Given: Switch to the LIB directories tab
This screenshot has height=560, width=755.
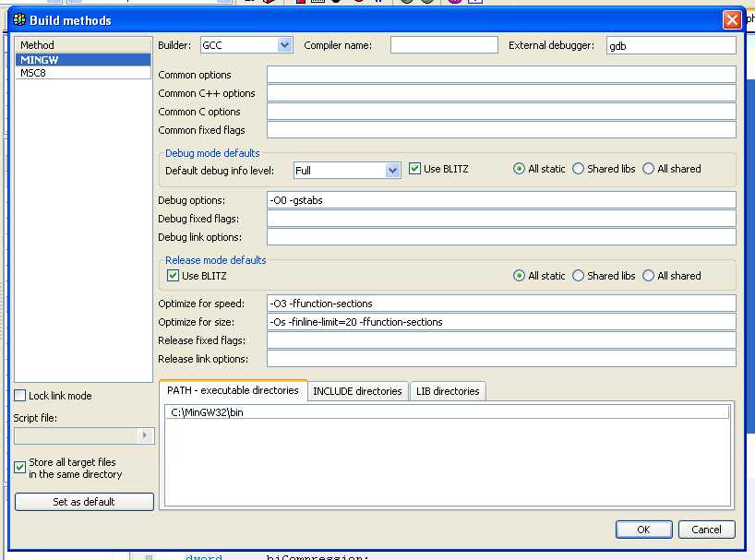Looking at the screenshot, I should (x=447, y=391).
